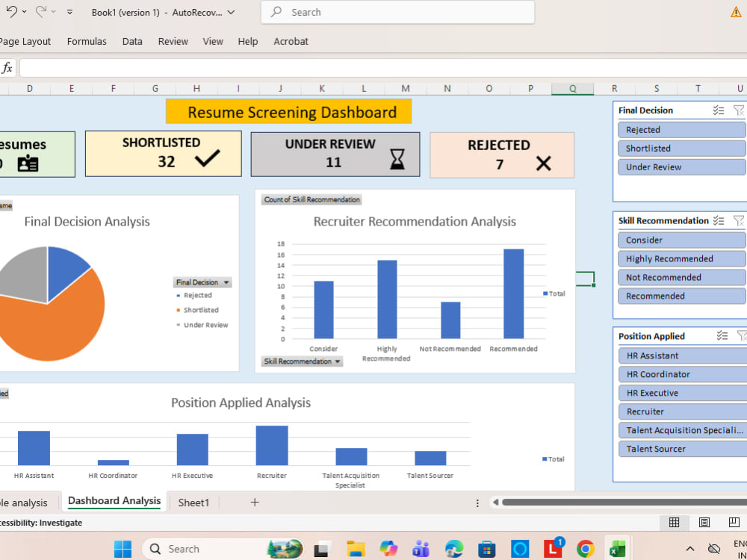Select Talent Sourcer slicer item

[683, 449]
